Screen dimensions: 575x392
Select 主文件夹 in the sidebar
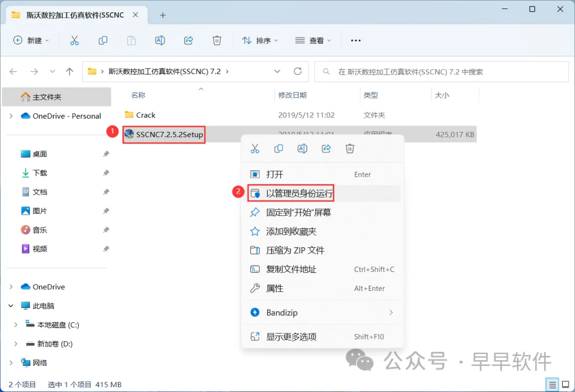pos(56,97)
